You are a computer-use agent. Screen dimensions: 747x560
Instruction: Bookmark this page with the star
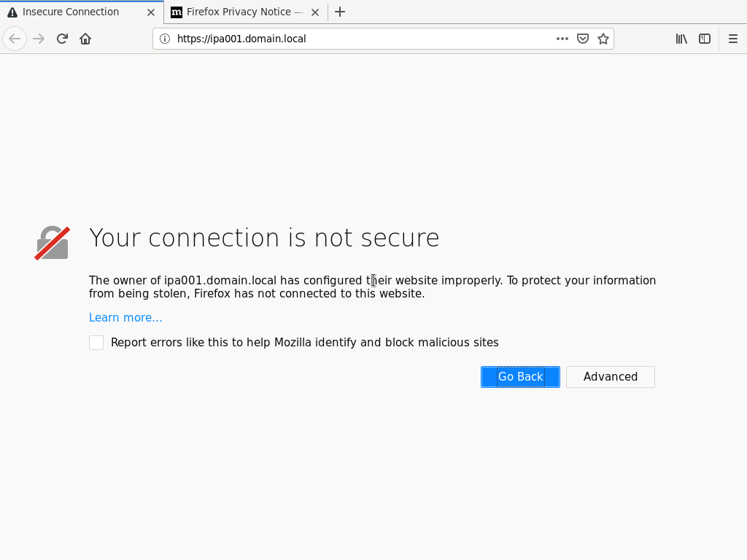click(x=603, y=39)
